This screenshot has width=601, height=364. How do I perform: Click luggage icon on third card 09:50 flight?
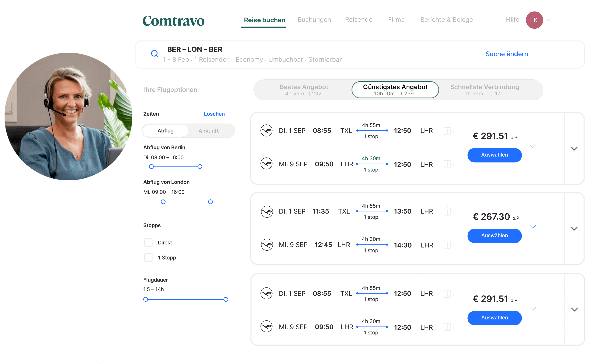click(447, 326)
